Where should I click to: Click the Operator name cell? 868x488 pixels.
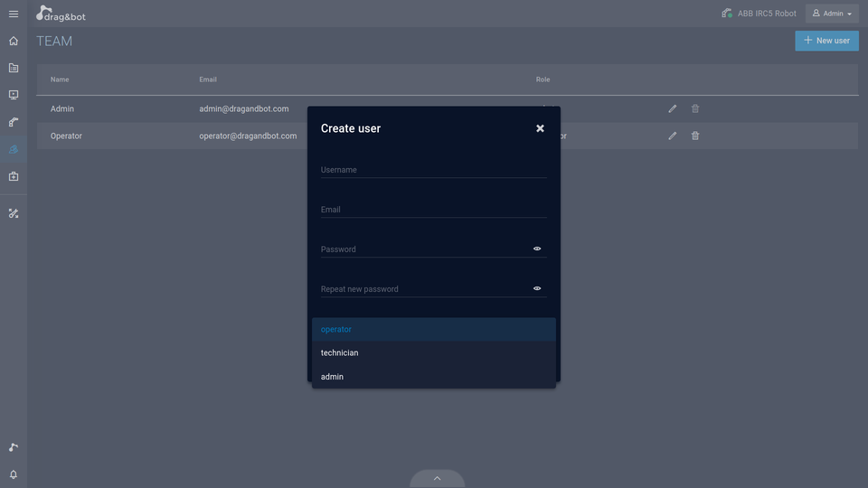[x=66, y=136]
